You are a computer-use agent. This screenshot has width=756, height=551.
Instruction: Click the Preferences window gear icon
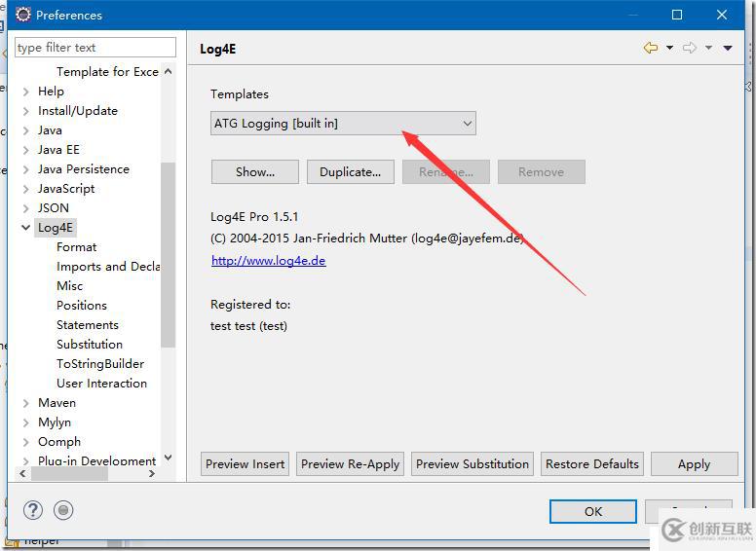pyautogui.click(x=22, y=15)
